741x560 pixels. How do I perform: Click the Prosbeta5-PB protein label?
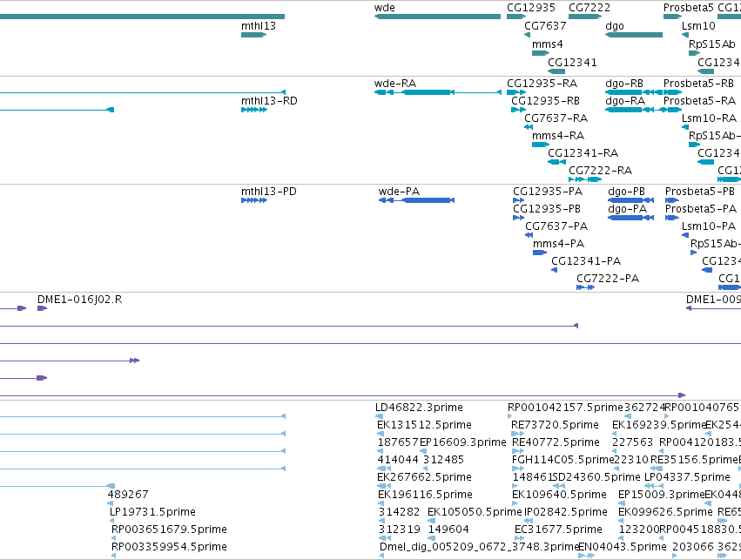tap(700, 192)
